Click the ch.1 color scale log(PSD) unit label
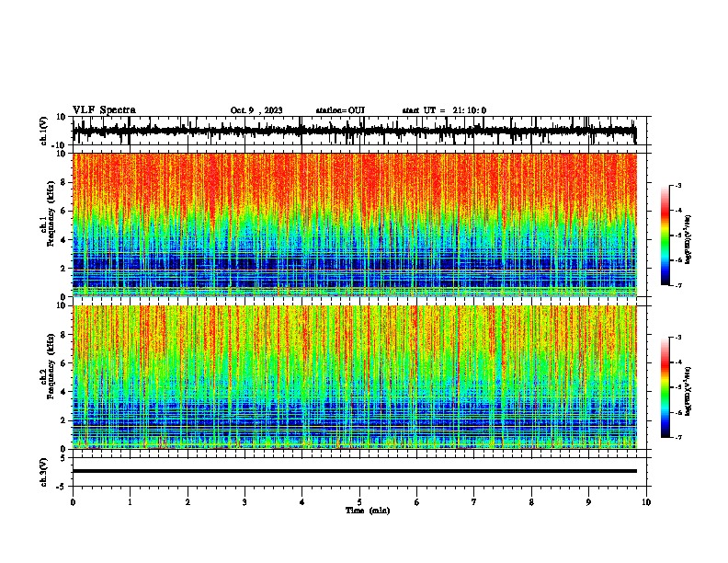 [688, 240]
